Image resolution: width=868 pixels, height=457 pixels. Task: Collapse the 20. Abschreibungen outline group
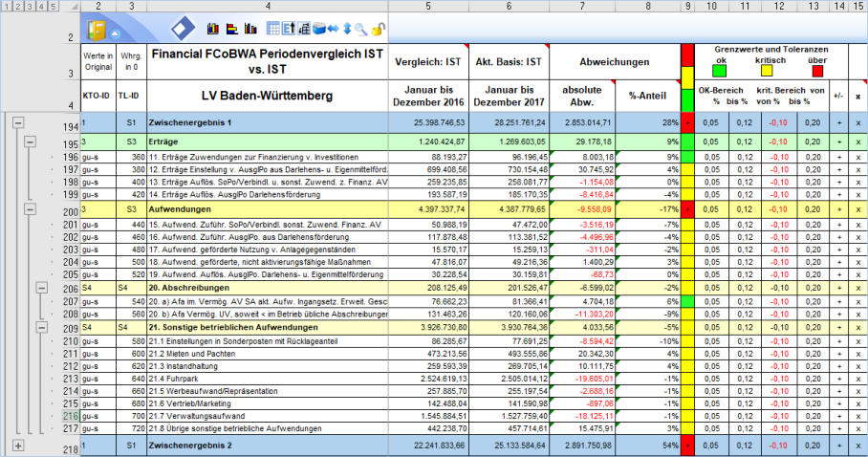click(x=41, y=287)
